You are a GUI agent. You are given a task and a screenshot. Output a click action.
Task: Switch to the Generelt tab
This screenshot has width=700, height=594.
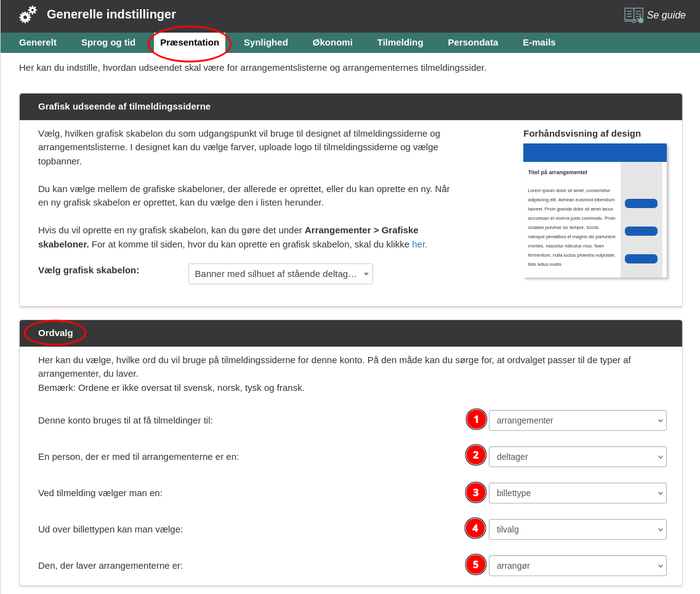(x=38, y=42)
